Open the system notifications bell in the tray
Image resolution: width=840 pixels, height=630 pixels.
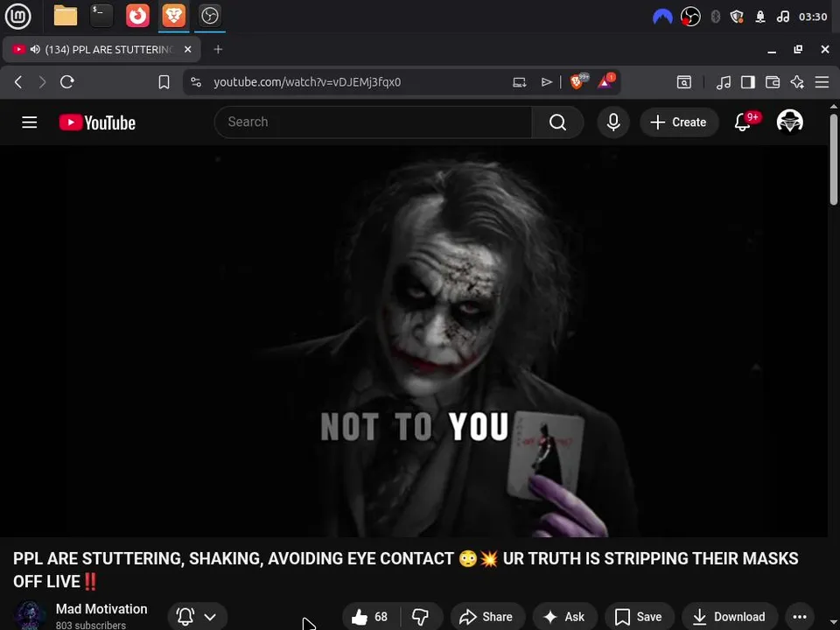coord(760,17)
